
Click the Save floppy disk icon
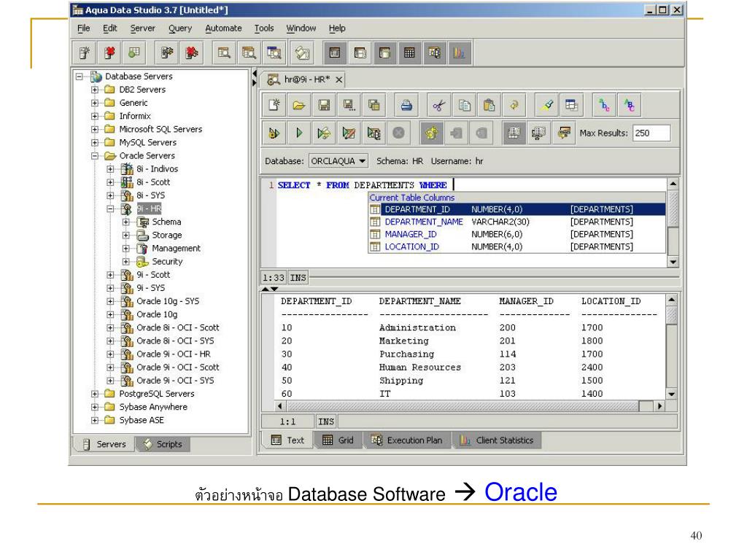coord(324,105)
